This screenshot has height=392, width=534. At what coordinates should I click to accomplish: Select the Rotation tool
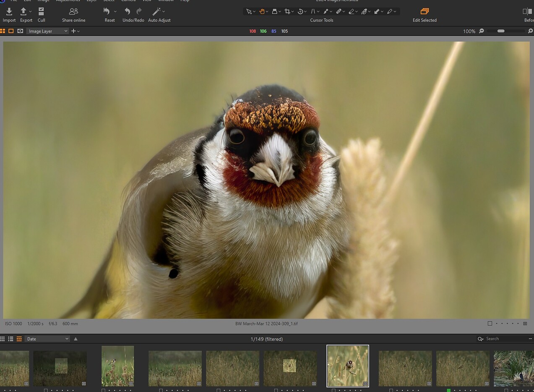300,11
